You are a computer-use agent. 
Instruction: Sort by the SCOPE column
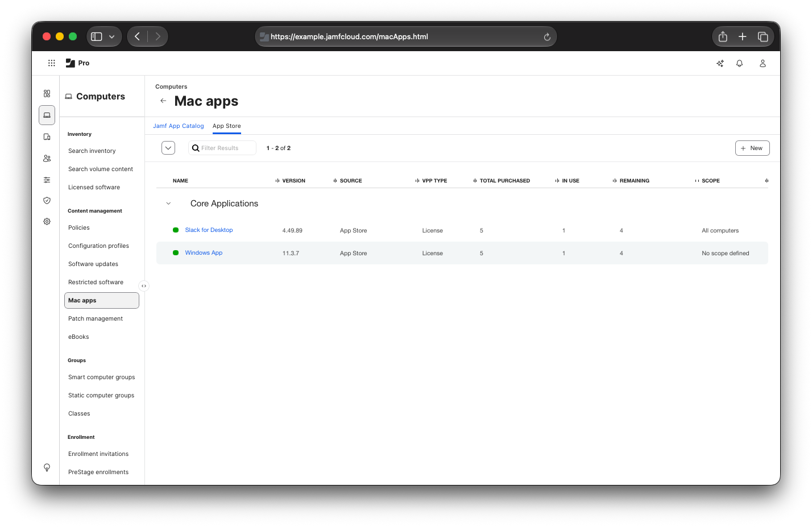(710, 181)
